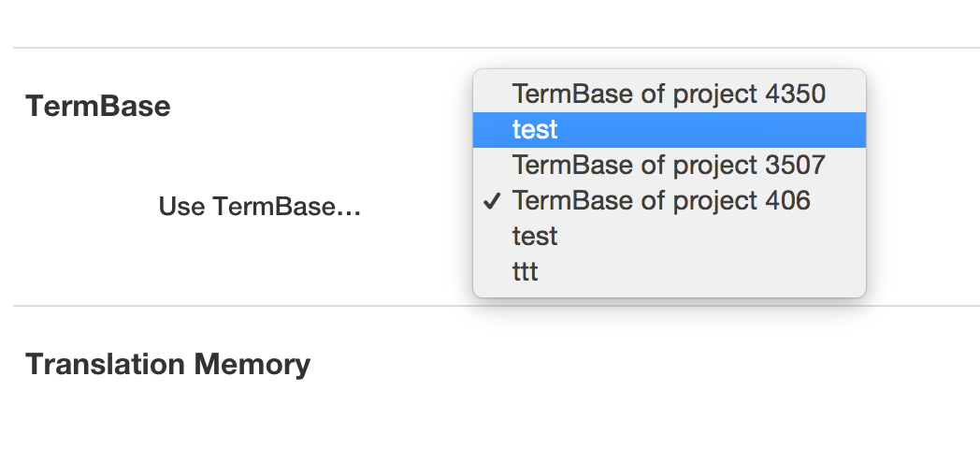Viewport: 980px width, 449px height.
Task: Pick "TermBase of project 3507" from list
Action: 669,165
